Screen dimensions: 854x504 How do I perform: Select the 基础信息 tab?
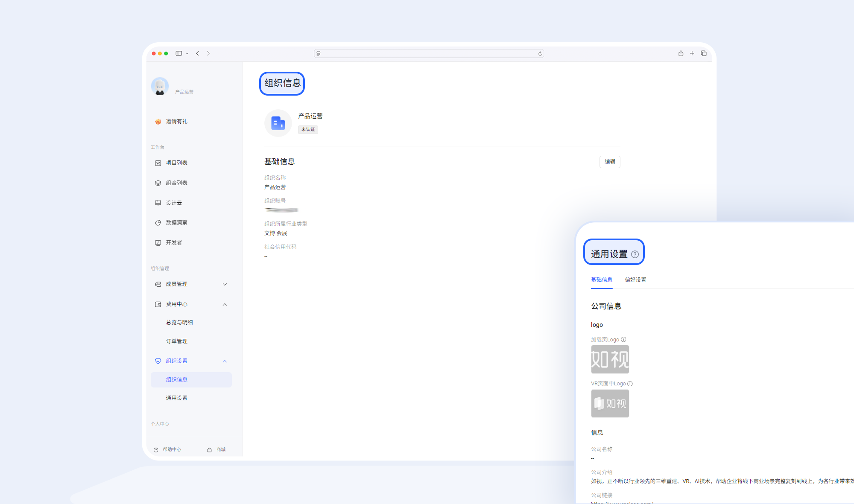click(x=602, y=280)
